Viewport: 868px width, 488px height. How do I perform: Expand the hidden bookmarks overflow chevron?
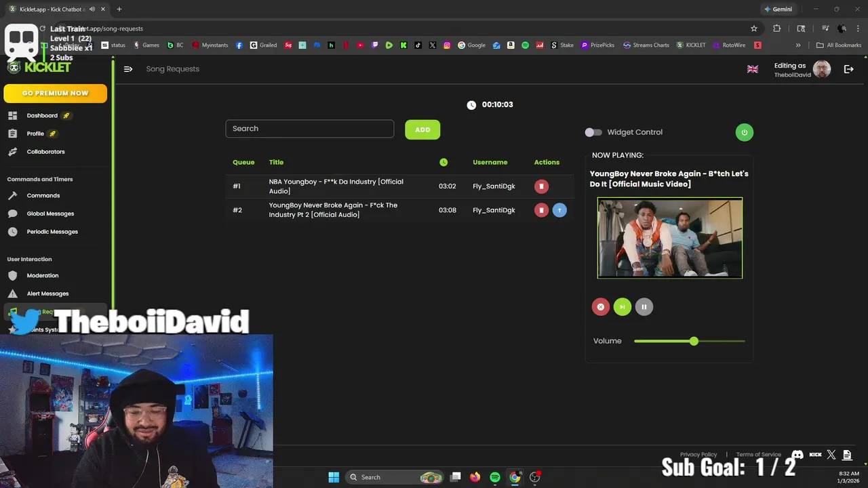click(798, 45)
